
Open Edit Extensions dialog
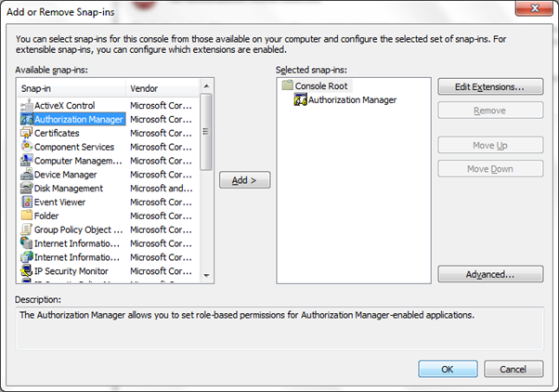pyautogui.click(x=490, y=86)
